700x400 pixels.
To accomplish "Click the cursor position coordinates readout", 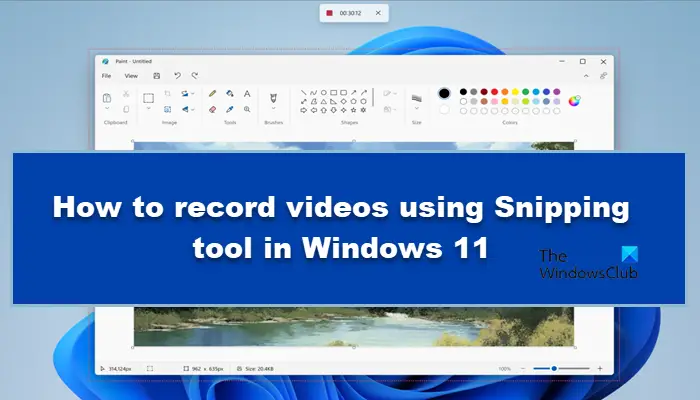I will click(116, 369).
